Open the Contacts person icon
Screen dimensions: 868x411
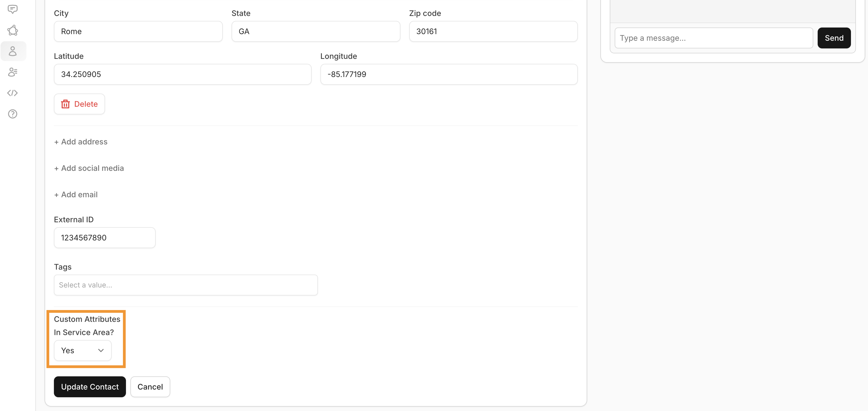[x=13, y=51]
